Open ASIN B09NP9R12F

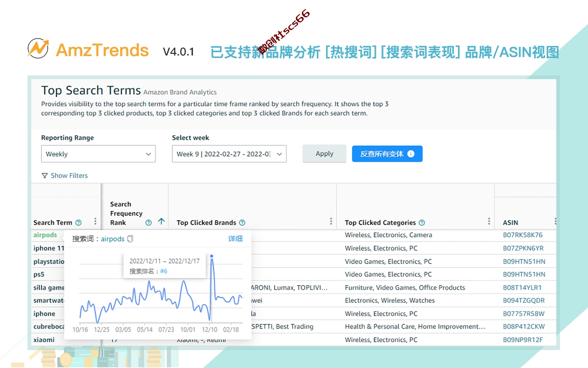point(523,340)
